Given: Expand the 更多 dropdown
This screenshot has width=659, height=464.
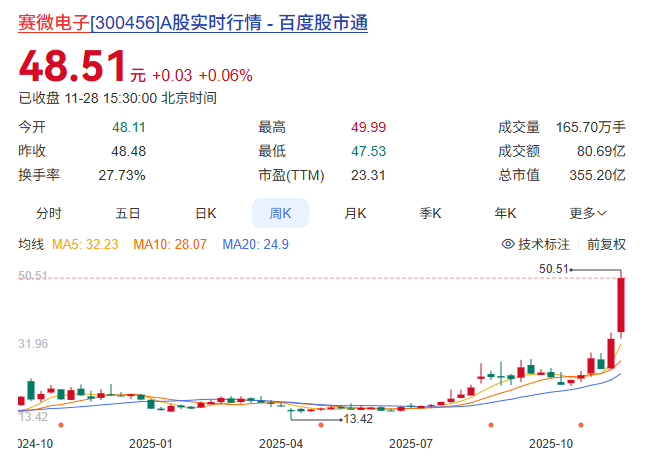Looking at the screenshot, I should tap(588, 213).
